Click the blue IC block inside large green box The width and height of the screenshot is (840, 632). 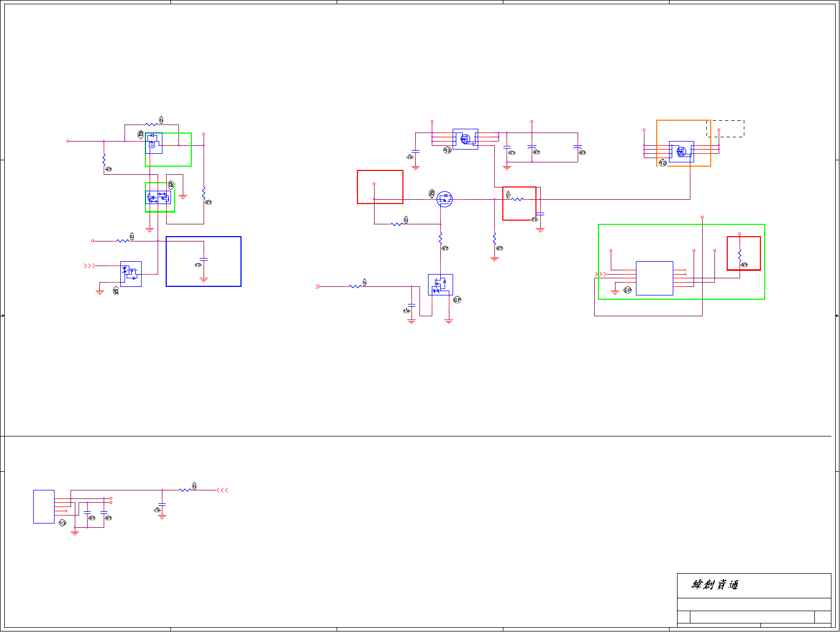click(x=655, y=278)
